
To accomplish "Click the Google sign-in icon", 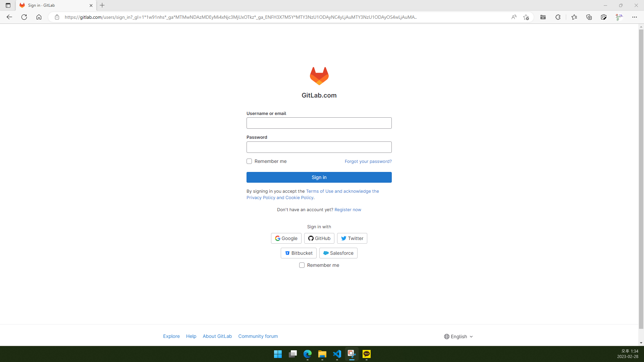I will (x=277, y=238).
